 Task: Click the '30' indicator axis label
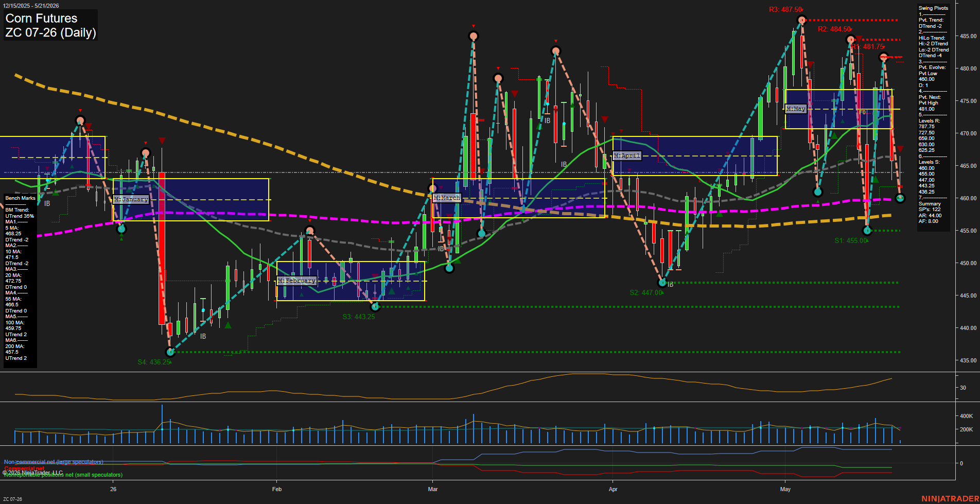click(962, 388)
